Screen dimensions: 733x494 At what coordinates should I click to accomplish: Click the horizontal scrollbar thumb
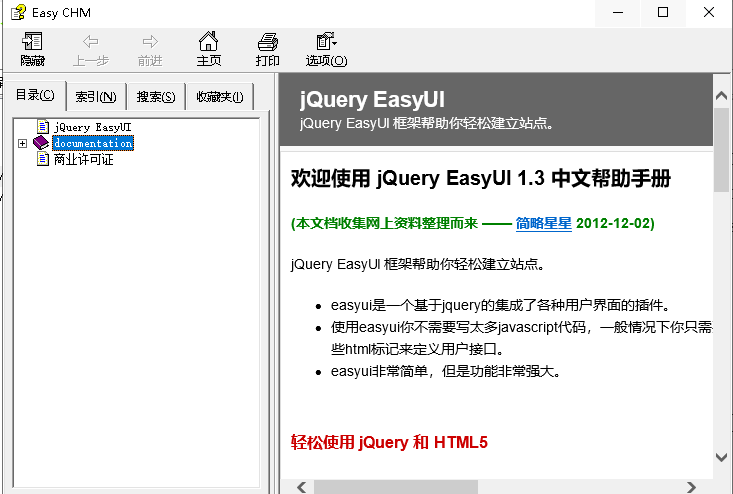(x=395, y=487)
